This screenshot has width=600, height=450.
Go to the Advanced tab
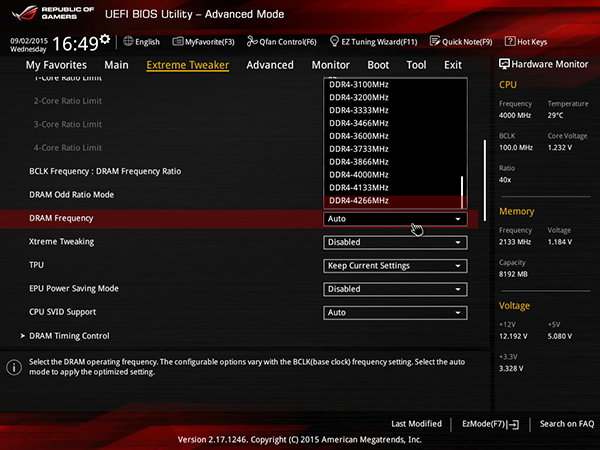(x=270, y=65)
